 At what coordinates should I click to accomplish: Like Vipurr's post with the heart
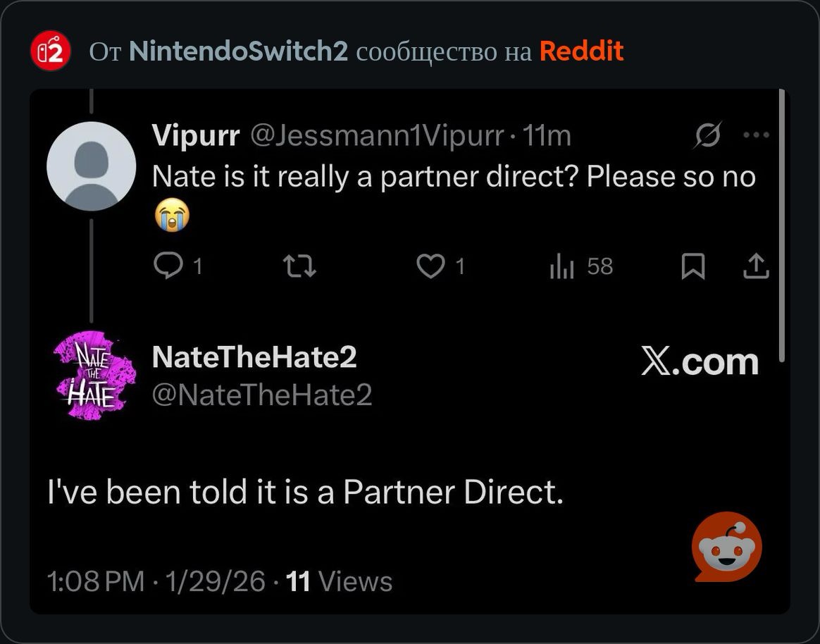point(430,266)
